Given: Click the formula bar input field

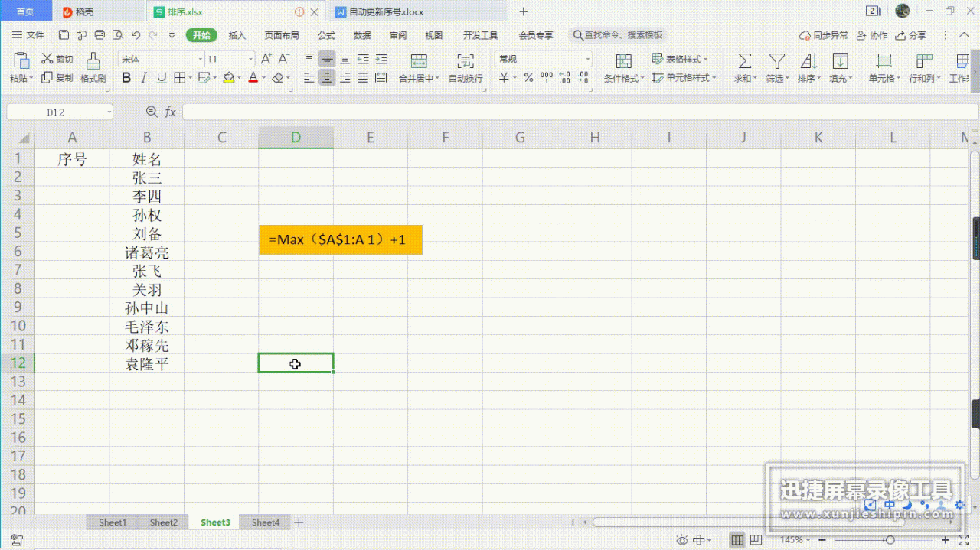Looking at the screenshot, I should 580,112.
